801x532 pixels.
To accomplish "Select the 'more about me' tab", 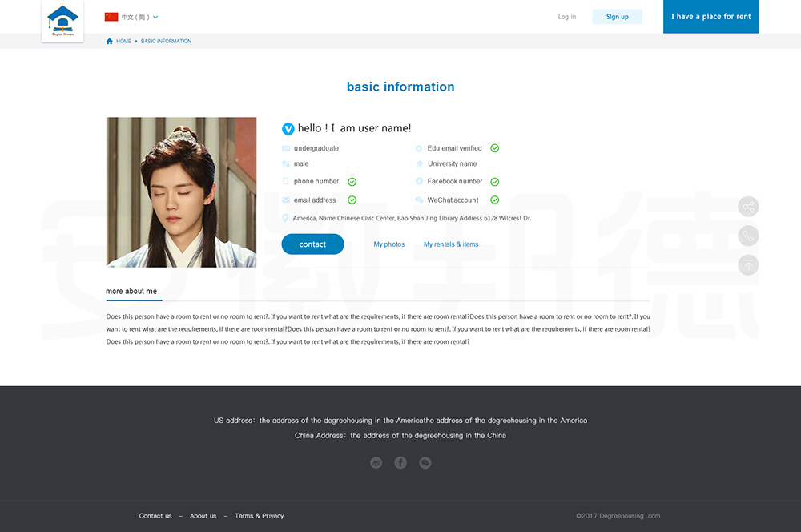I will pyautogui.click(x=131, y=292).
